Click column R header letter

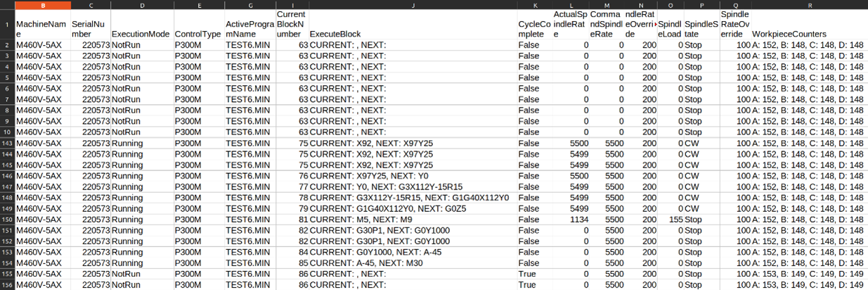809,4
